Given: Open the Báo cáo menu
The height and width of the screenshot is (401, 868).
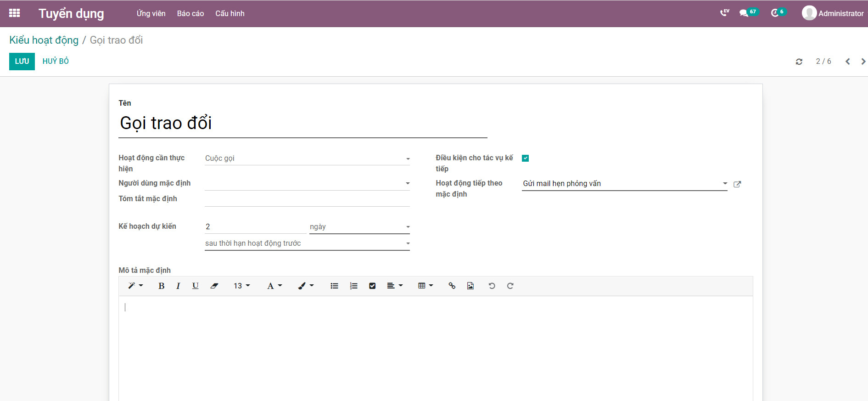Looking at the screenshot, I should pyautogui.click(x=190, y=13).
